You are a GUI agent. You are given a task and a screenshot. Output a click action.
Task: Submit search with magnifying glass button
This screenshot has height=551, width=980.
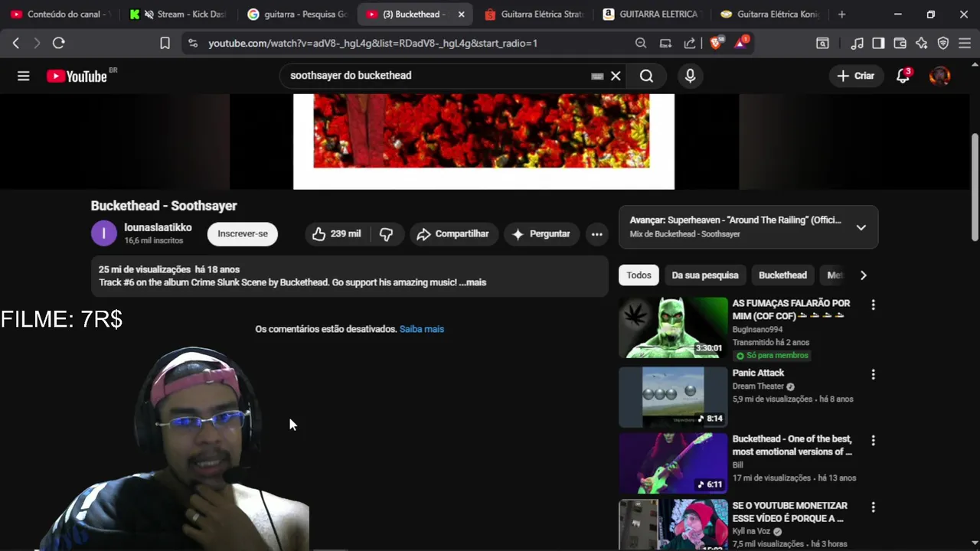tap(647, 76)
